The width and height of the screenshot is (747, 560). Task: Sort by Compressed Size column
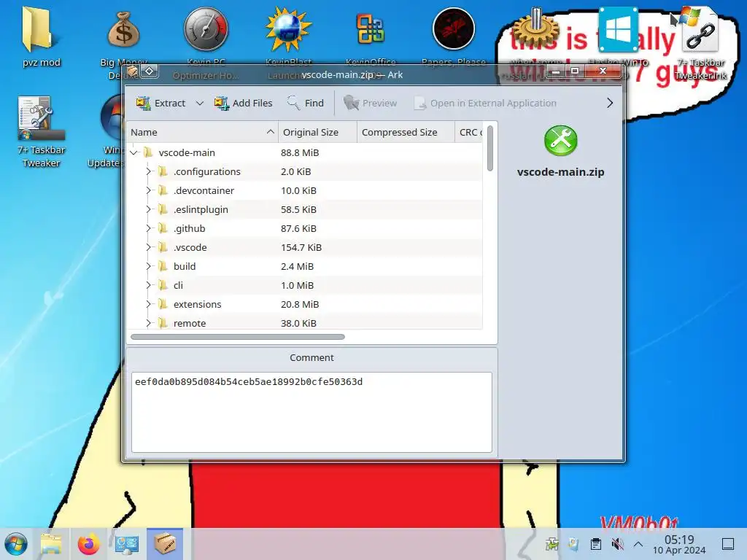pos(406,133)
